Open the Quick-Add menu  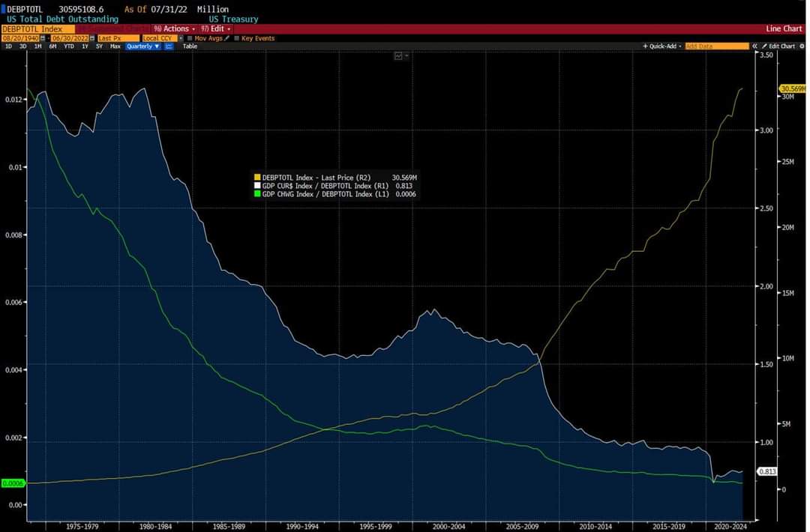coord(662,46)
